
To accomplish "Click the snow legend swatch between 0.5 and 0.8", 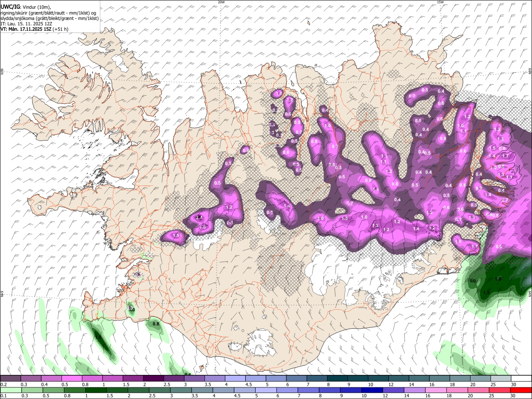I will pyautogui.click(x=72, y=379).
